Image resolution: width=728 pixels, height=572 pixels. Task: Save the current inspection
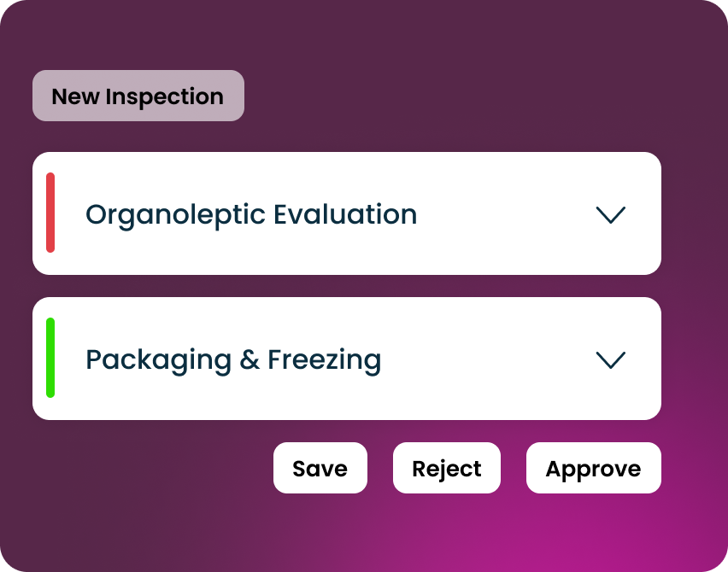coord(320,468)
